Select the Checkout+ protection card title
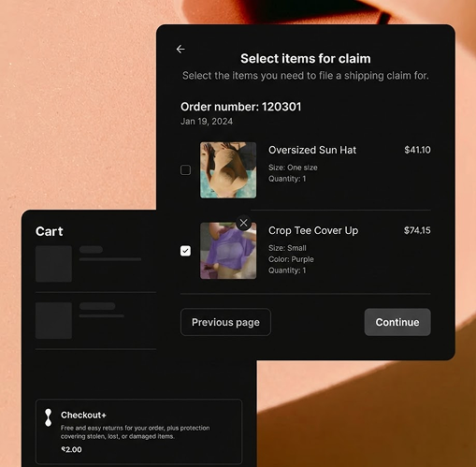This screenshot has width=476, height=467. (x=83, y=415)
